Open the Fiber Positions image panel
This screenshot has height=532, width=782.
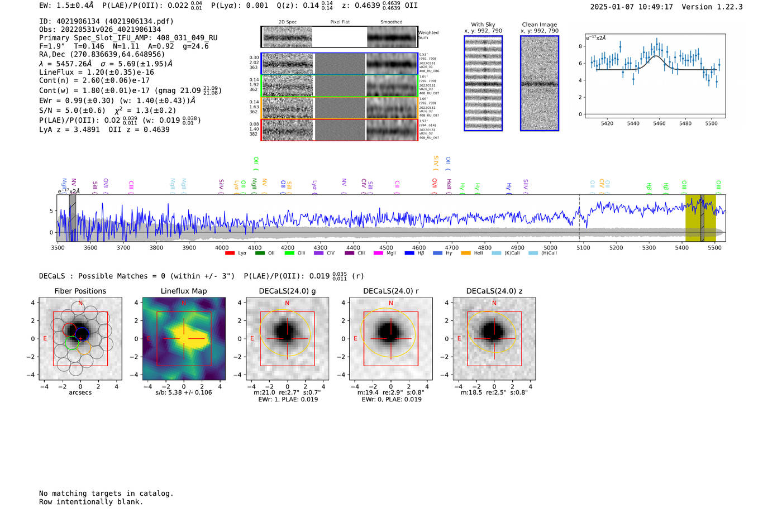pyautogui.click(x=80, y=338)
